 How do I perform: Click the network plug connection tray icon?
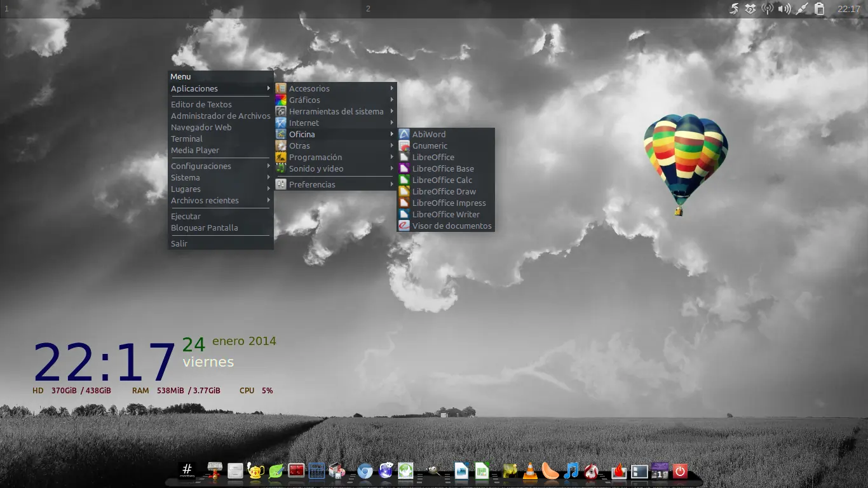click(x=802, y=9)
